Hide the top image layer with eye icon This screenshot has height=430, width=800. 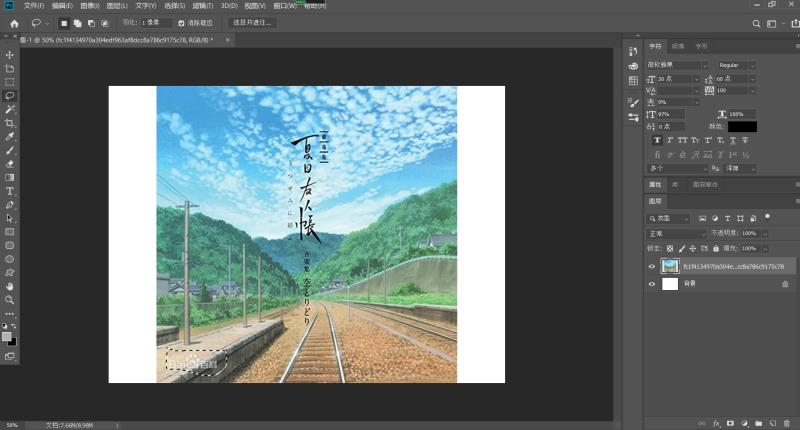(652, 266)
